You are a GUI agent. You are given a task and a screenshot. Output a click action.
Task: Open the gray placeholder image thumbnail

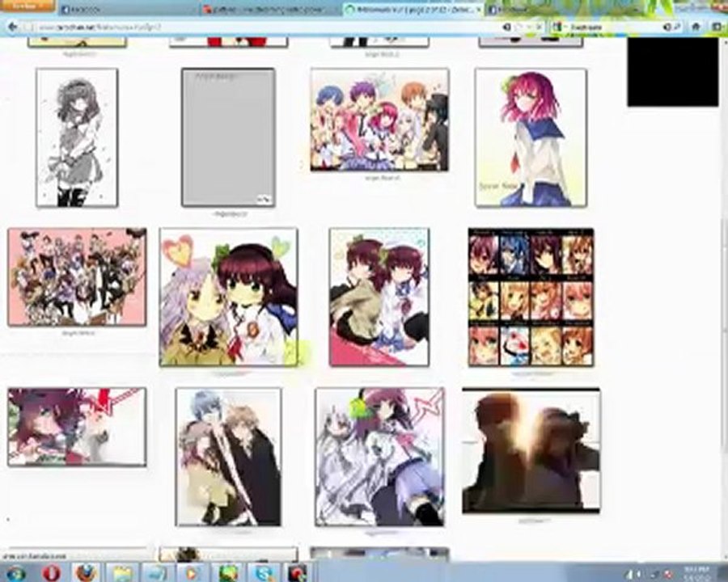pyautogui.click(x=228, y=137)
